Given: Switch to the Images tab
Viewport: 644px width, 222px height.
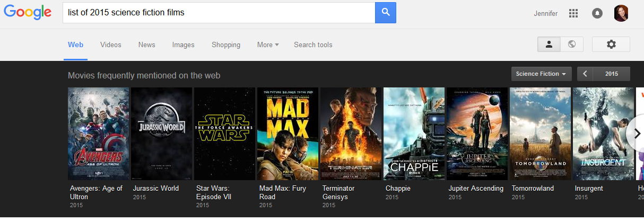Looking at the screenshot, I should (183, 45).
